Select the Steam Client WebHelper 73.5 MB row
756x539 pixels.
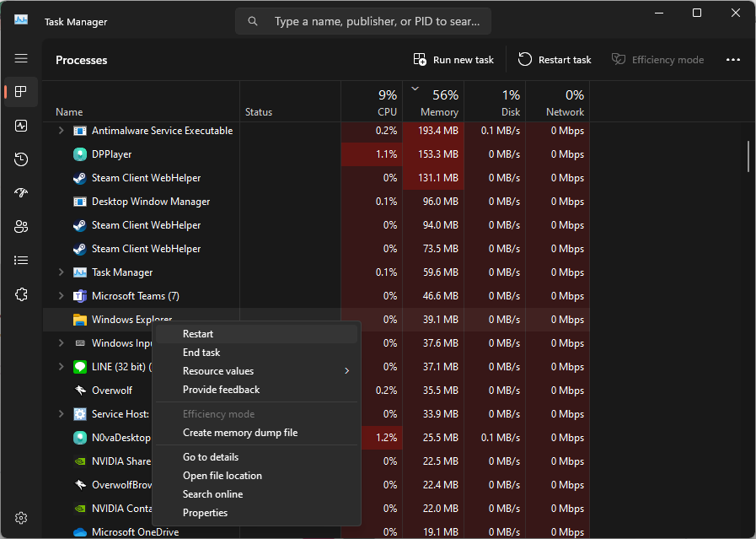point(316,249)
